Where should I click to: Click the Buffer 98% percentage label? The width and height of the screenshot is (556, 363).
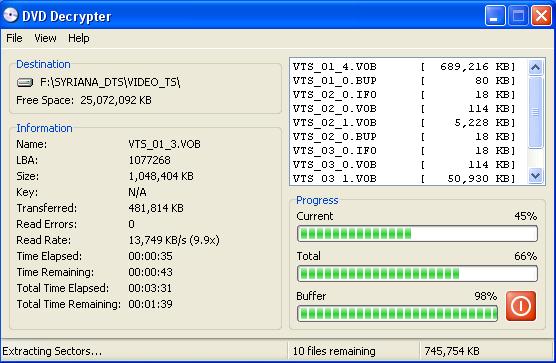pos(486,296)
